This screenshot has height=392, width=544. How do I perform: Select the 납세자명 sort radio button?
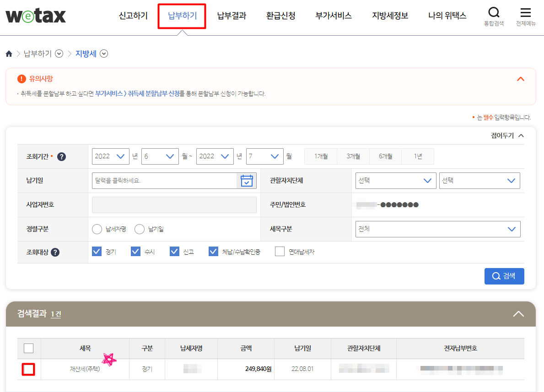pos(97,229)
